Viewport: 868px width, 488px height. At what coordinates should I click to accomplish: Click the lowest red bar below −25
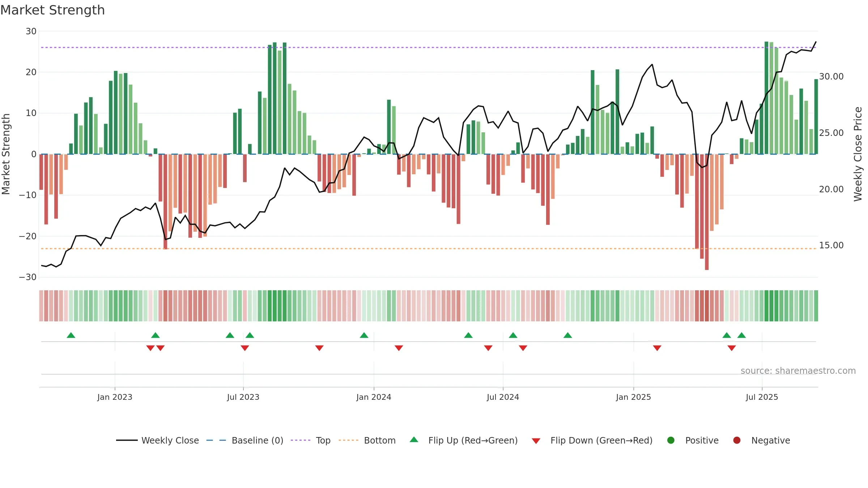tap(707, 212)
